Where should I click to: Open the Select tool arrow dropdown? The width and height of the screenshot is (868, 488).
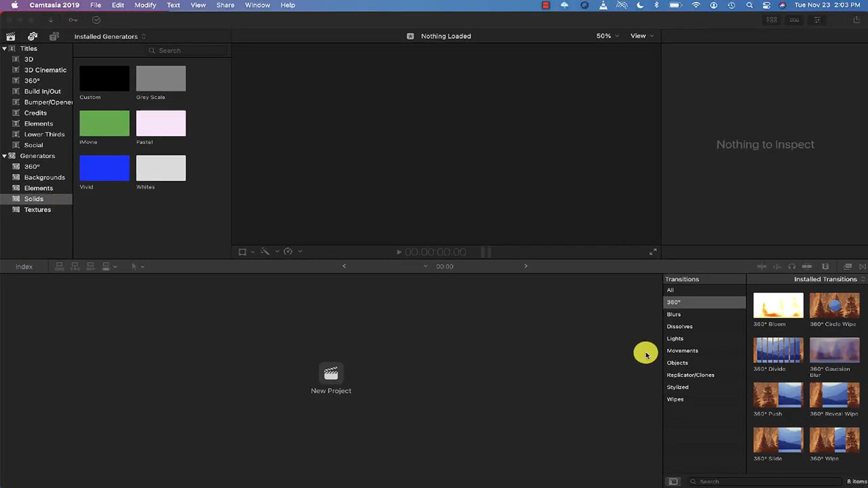[x=138, y=267]
